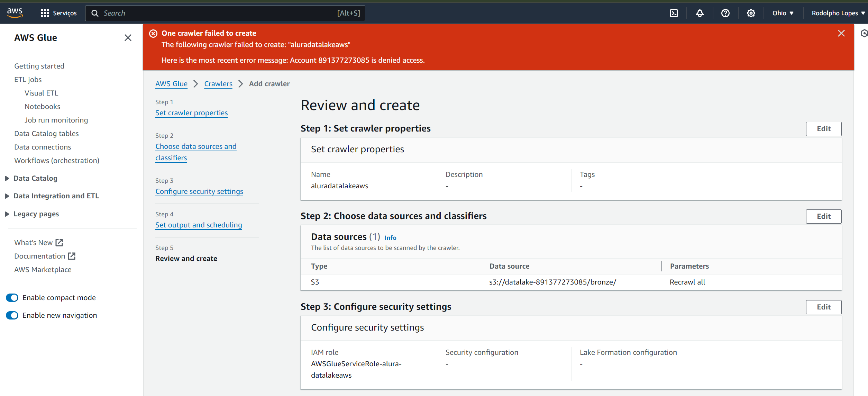
Task: Click the Crawlers breadcrumb link
Action: point(218,84)
